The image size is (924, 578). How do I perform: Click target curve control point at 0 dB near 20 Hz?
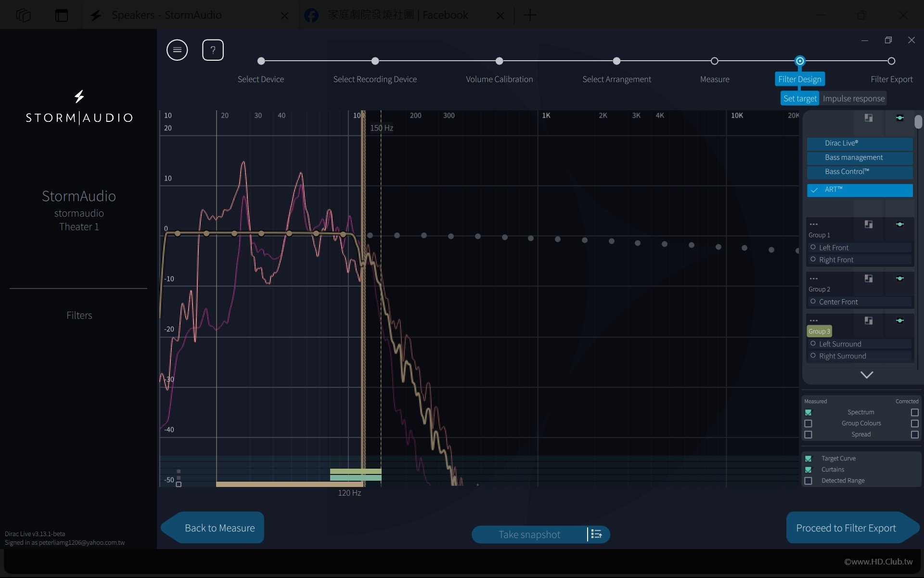[206, 234]
